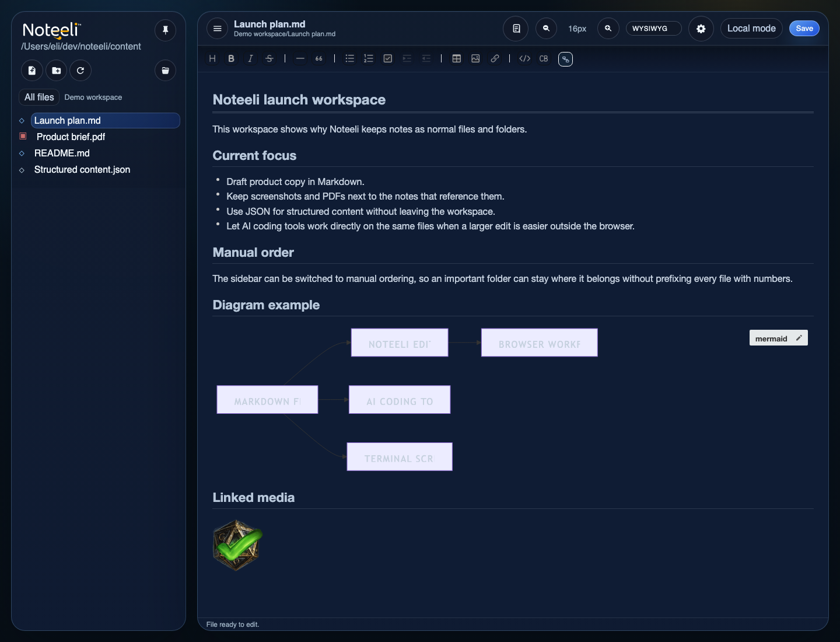This screenshot has width=840, height=642.
Task: Insert an image with the picture icon
Action: 475,58
